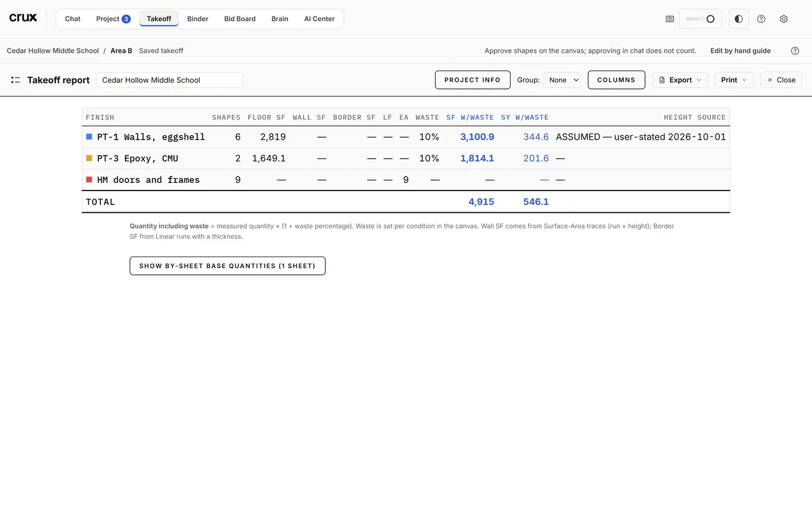Viewport: 812px width, 508px height.
Task: Click the Area B breadcrumb
Action: (x=121, y=51)
